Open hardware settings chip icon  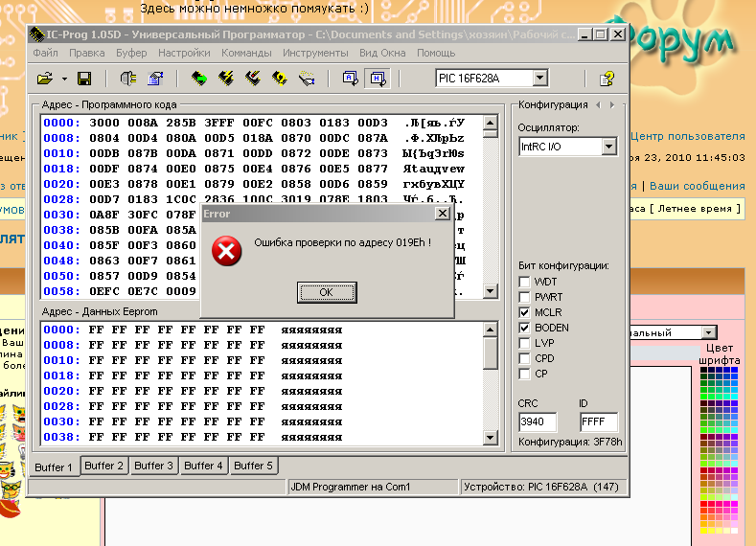pyautogui.click(x=127, y=79)
